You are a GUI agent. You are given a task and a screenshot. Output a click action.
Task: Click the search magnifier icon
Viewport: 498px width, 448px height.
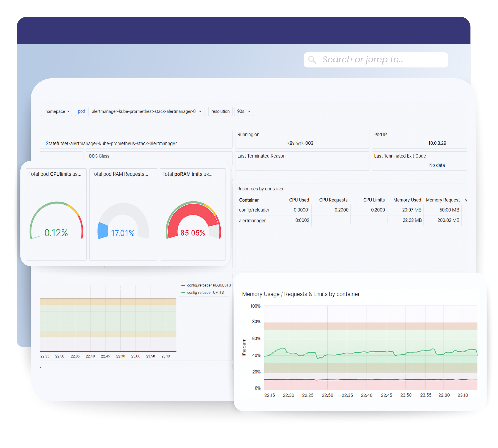pos(312,60)
